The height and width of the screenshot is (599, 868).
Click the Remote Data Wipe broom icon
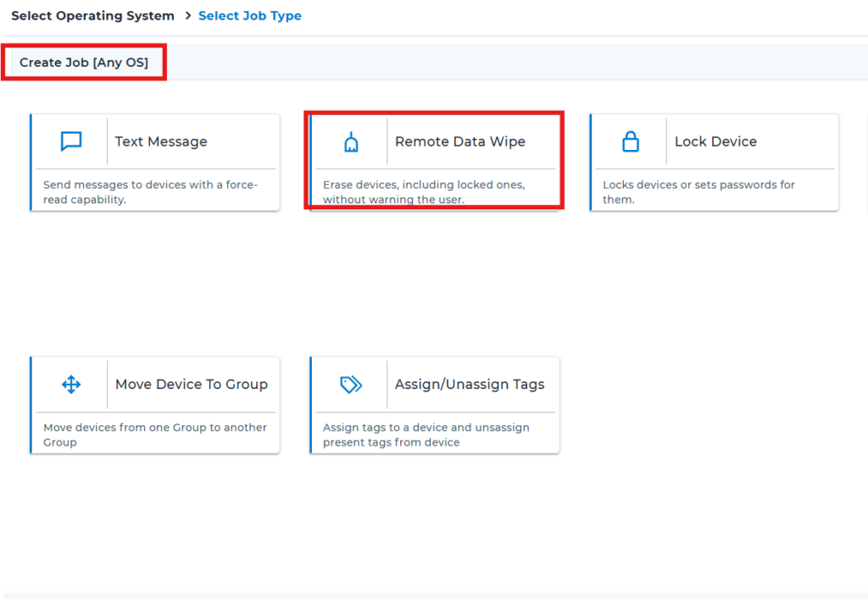(x=351, y=142)
